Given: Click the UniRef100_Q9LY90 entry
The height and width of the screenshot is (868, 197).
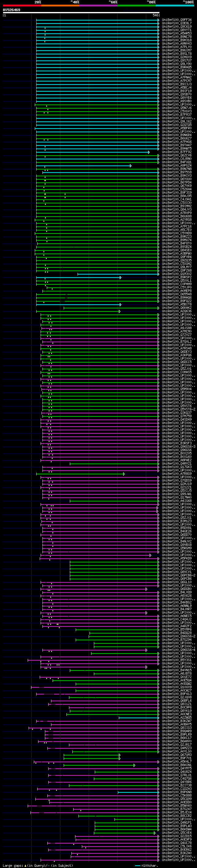Looking at the screenshot, I should [177, 64].
